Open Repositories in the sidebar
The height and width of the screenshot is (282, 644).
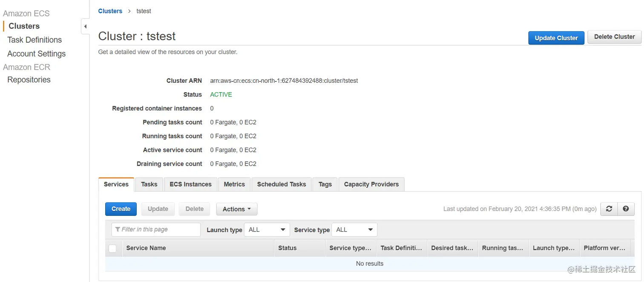29,80
